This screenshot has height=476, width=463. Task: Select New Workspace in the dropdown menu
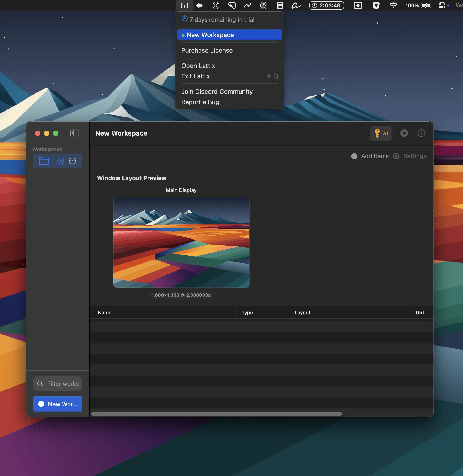pos(229,35)
